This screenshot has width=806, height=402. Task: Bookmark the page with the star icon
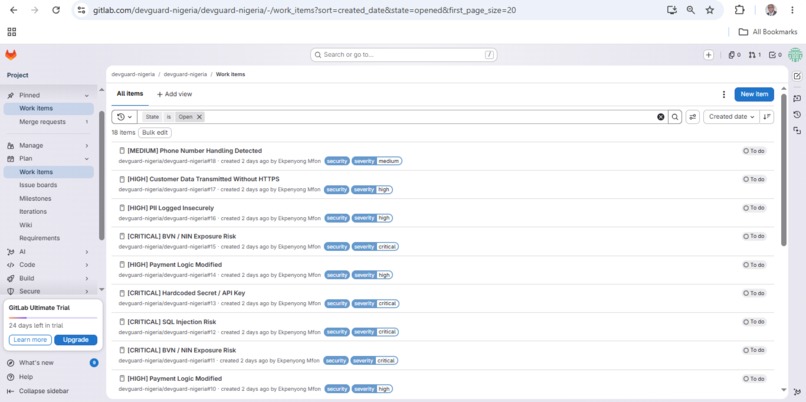tap(710, 10)
